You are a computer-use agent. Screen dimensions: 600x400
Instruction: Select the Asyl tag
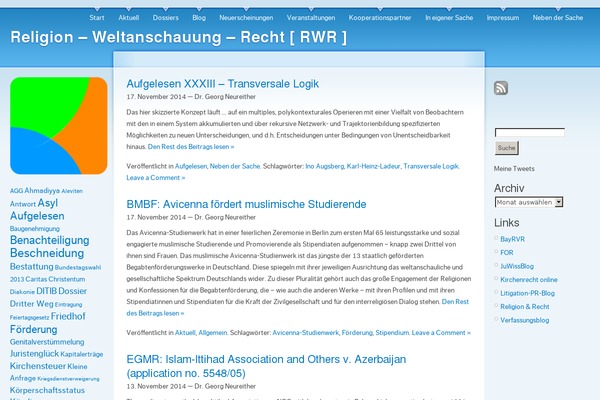click(48, 203)
